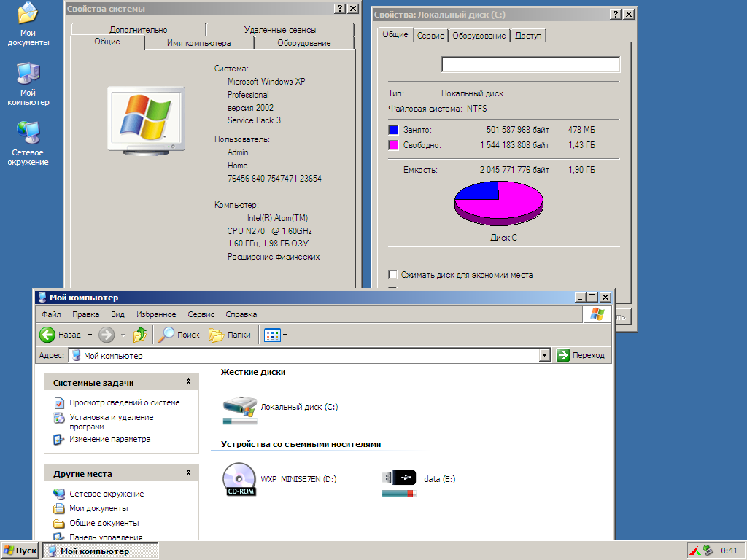Screen dimensions: 747x560
Task: Click the help button in system properties
Action: pyautogui.click(x=340, y=9)
